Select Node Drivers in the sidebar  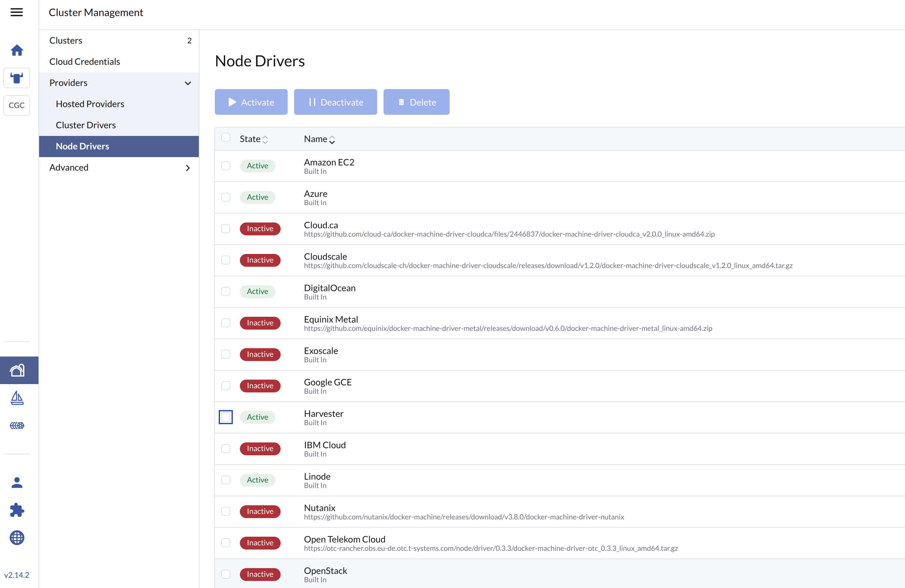(x=119, y=146)
